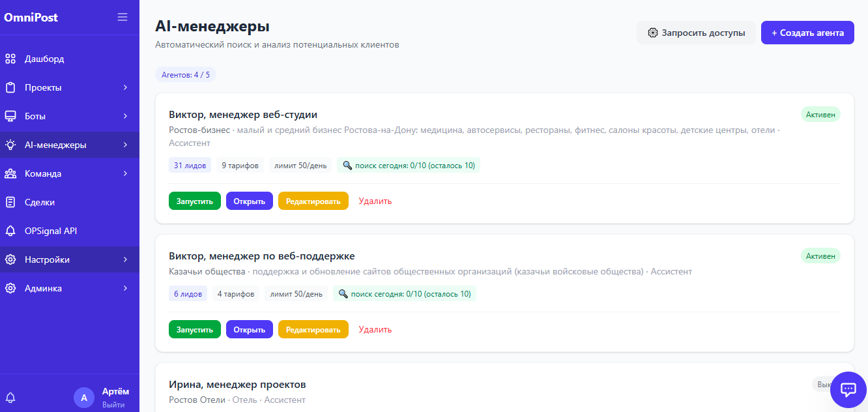Click Запросить доступы button
This screenshot has height=412, width=868.
pos(696,33)
